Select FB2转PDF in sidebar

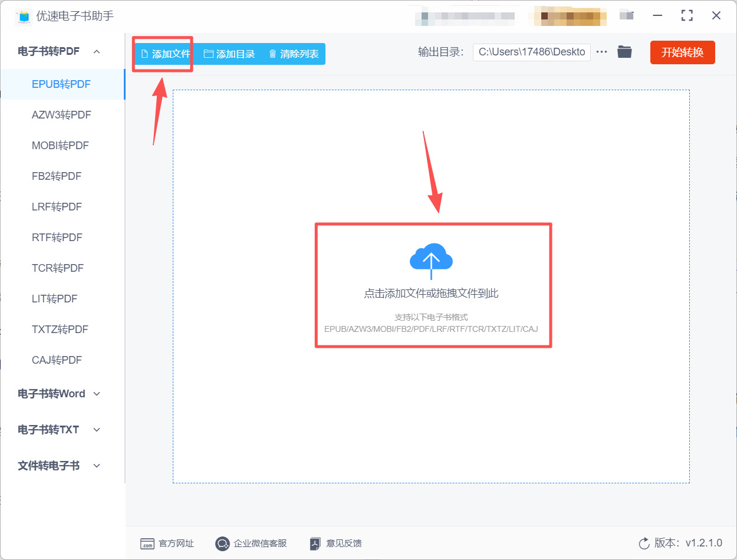[57, 176]
